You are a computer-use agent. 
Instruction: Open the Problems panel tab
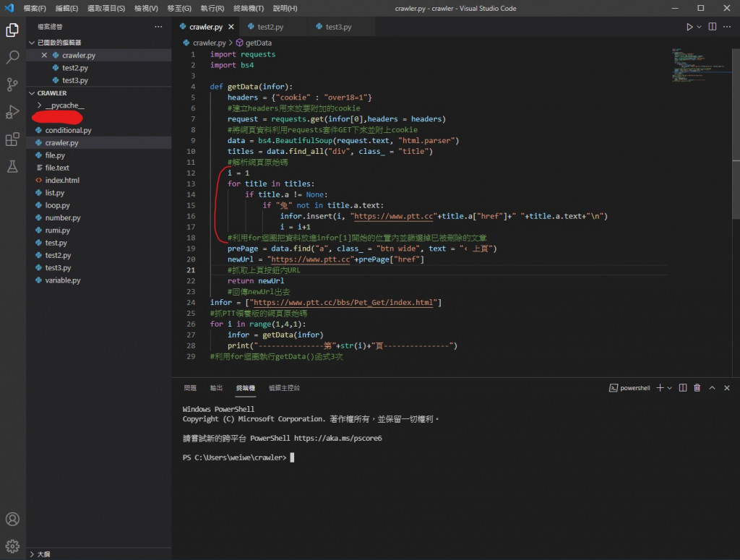[190, 388]
